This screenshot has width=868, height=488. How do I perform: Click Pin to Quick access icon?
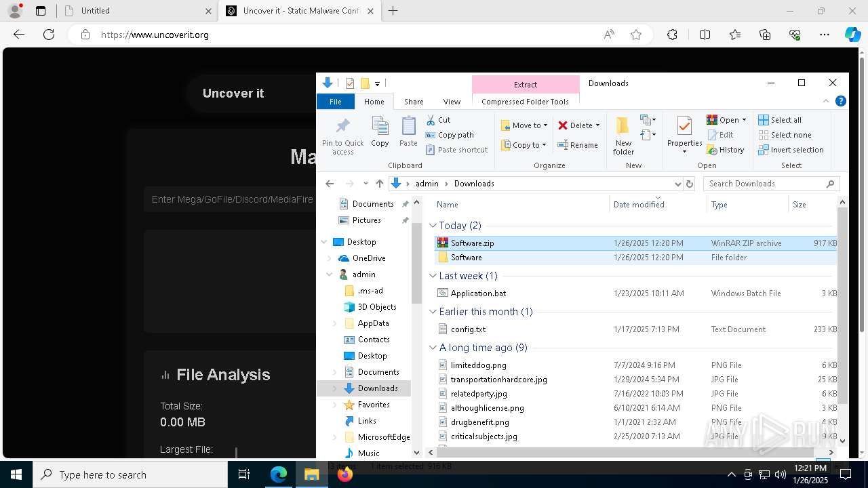342,135
